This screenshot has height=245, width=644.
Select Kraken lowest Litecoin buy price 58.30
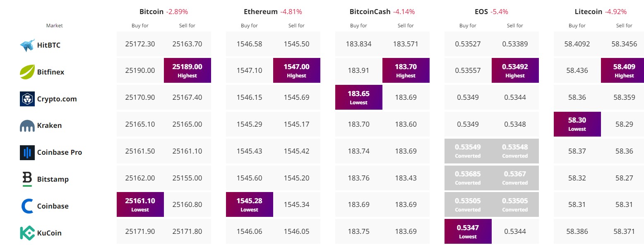point(577,124)
